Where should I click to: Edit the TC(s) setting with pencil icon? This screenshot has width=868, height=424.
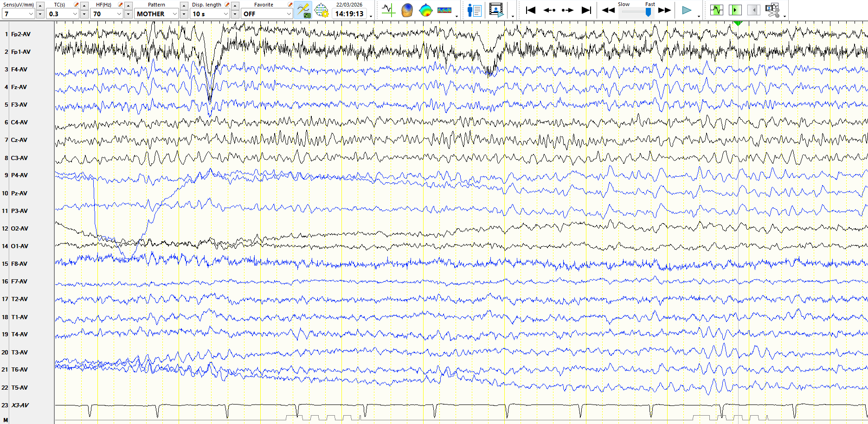[77, 5]
